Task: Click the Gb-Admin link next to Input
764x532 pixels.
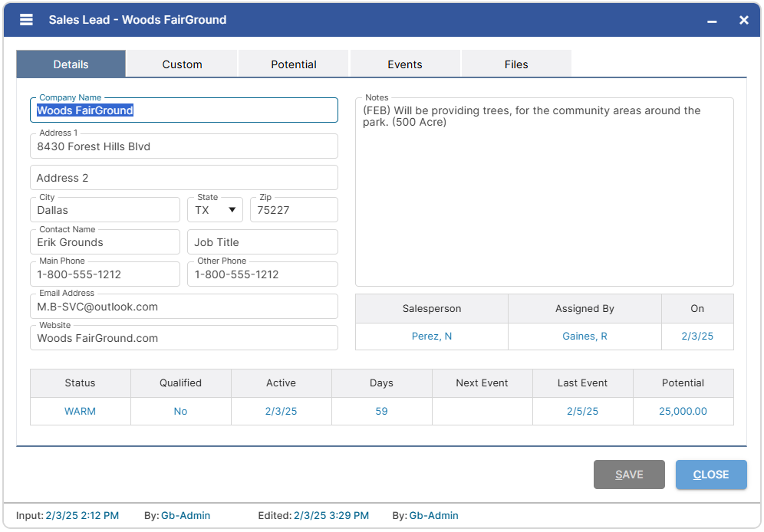Action: (x=186, y=515)
